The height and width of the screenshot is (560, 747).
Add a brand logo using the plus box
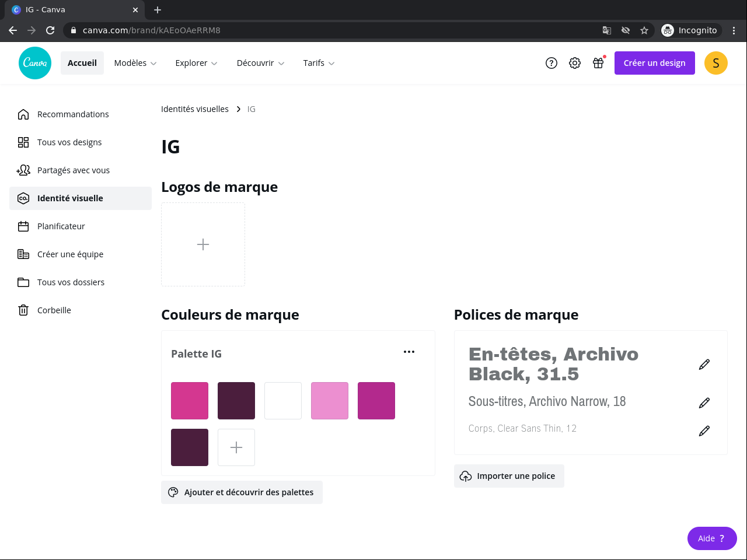pyautogui.click(x=203, y=244)
